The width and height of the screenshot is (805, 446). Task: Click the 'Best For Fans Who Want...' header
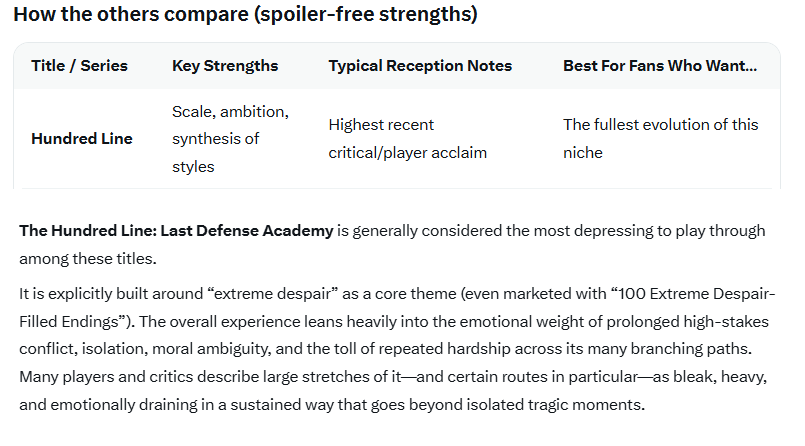coord(660,66)
